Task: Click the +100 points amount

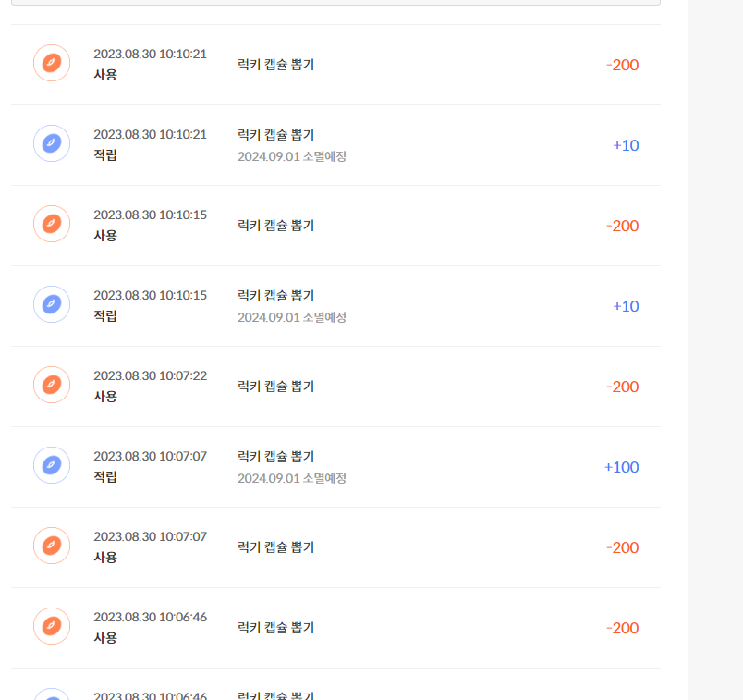Action: tap(621, 467)
